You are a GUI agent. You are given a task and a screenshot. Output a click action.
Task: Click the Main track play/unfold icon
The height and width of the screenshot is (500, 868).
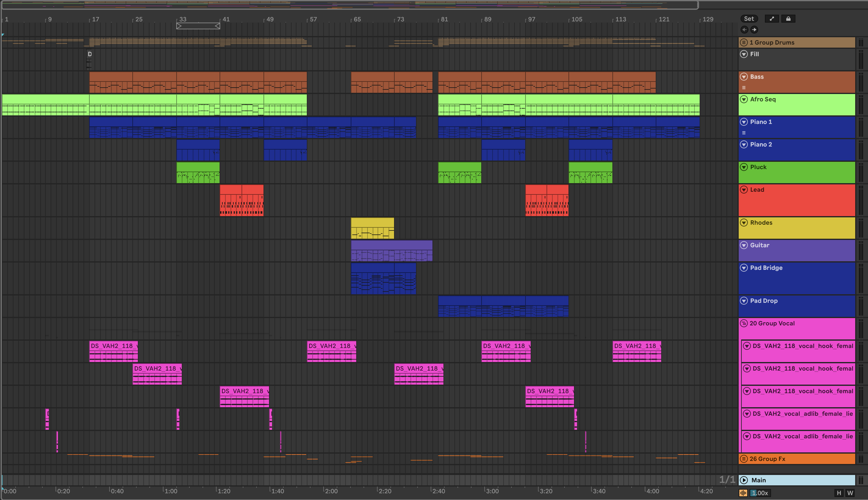[744, 480]
